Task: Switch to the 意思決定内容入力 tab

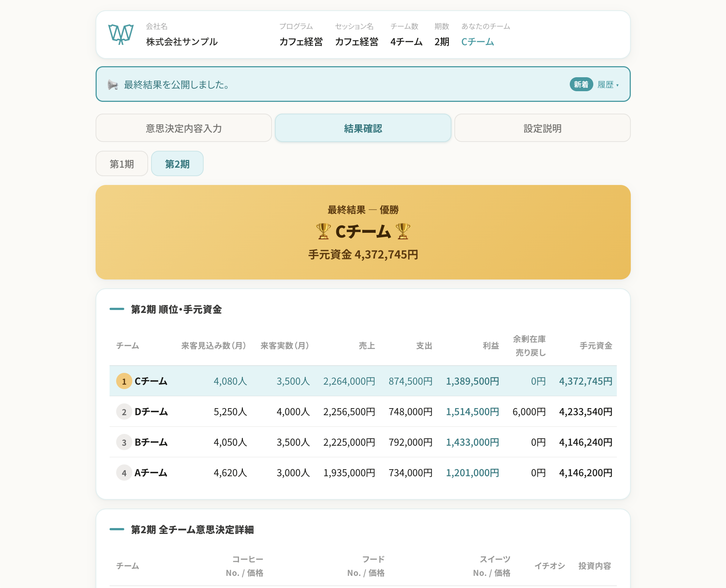Action: tap(184, 128)
